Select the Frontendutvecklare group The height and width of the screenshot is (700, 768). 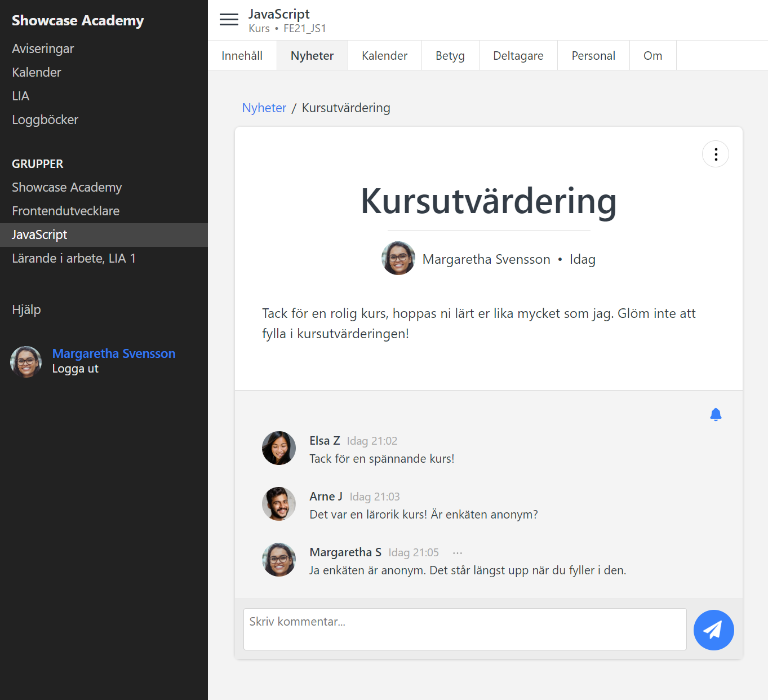point(65,211)
